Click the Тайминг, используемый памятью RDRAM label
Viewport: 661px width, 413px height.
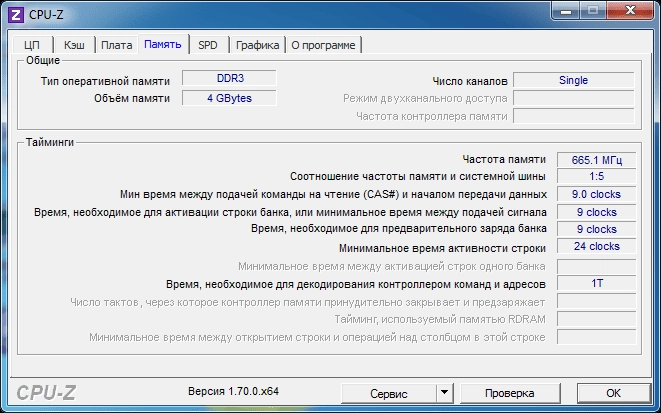click(x=440, y=319)
